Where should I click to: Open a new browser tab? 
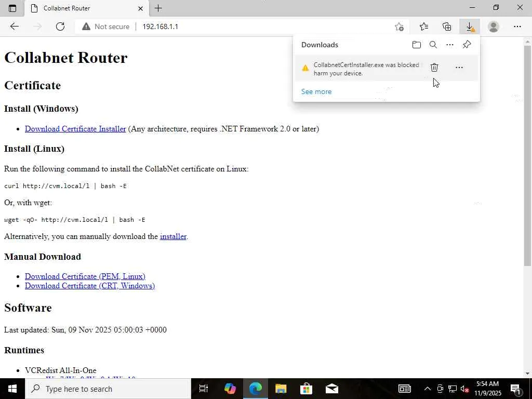[x=158, y=8]
